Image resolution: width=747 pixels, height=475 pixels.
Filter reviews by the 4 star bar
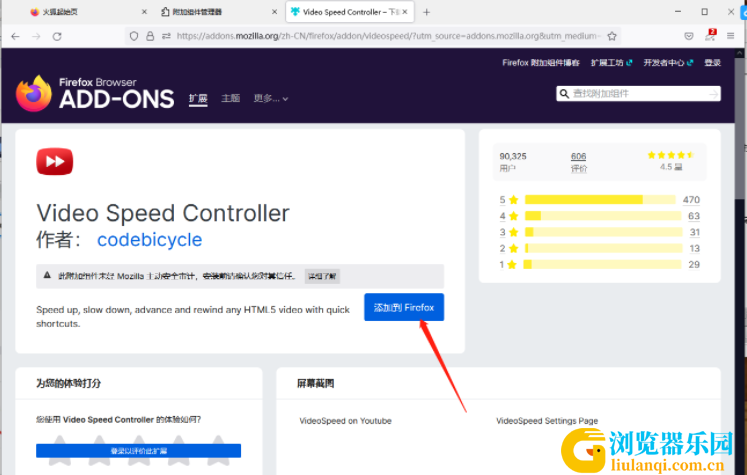pos(603,216)
